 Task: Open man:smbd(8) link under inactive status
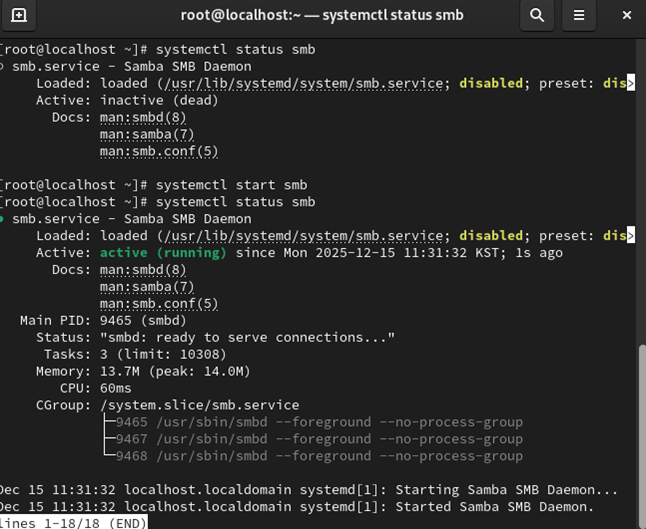pos(143,118)
